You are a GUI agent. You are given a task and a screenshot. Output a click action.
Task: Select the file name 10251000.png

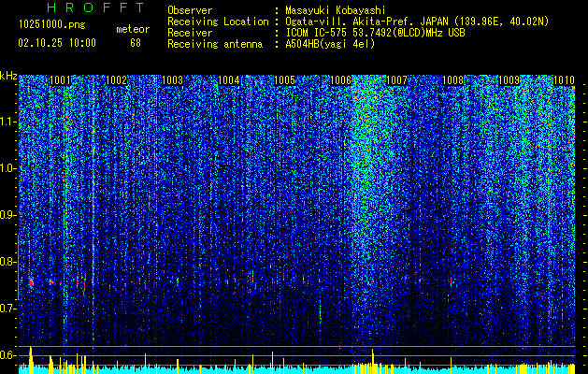51,24
